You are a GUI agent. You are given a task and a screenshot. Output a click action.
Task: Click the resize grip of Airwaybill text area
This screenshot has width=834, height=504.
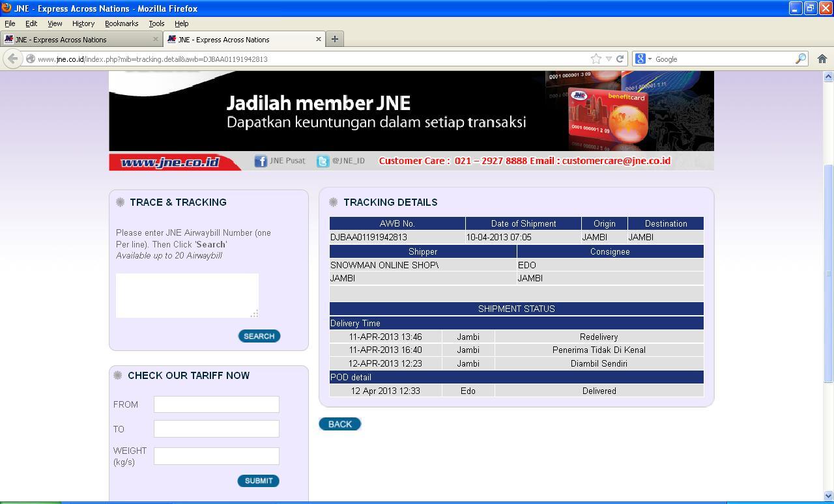click(254, 313)
